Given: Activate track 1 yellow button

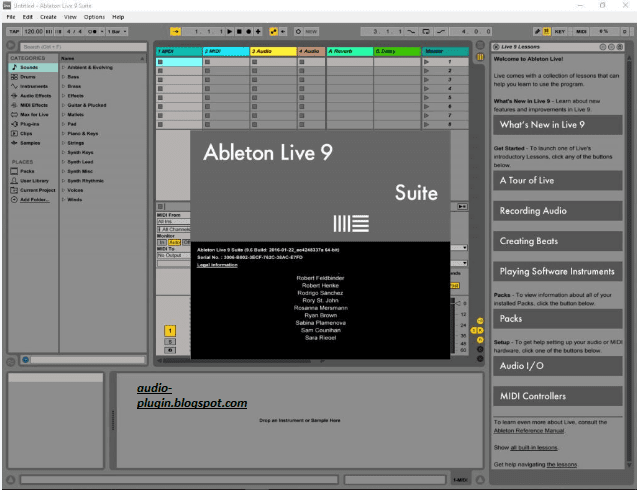Looking at the screenshot, I should [170, 331].
